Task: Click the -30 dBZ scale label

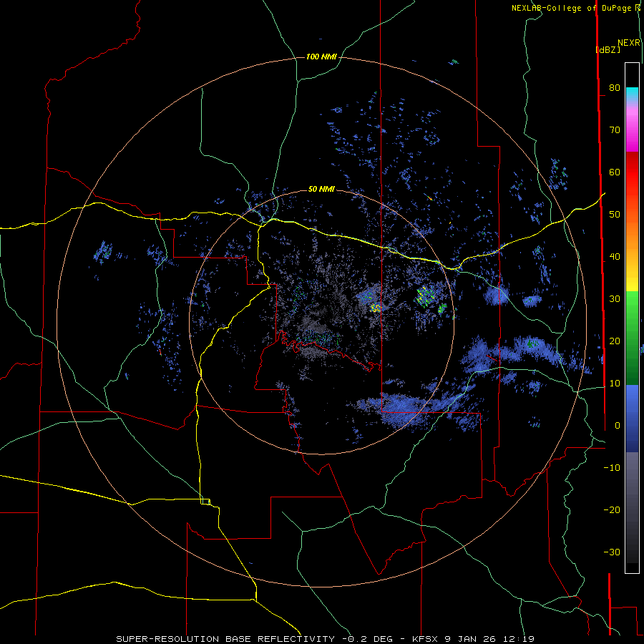Action: click(x=612, y=552)
